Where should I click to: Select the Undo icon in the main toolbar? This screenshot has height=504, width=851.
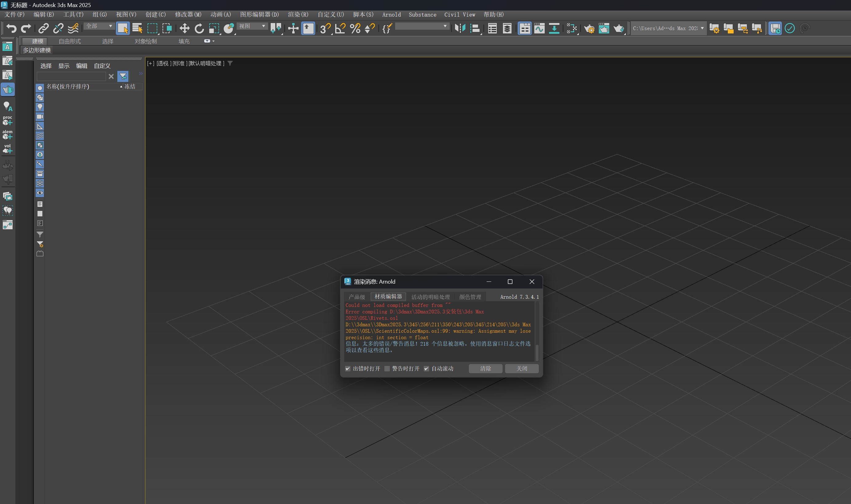point(11,28)
